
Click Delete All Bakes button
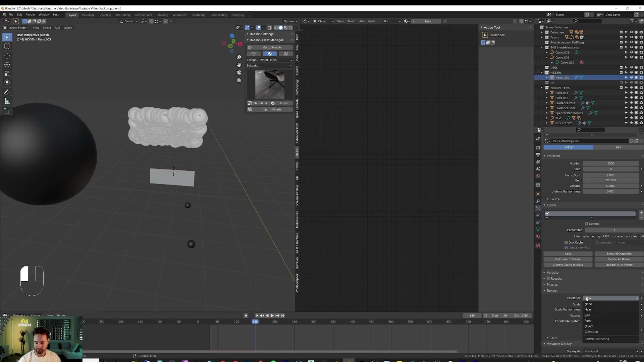point(619,259)
